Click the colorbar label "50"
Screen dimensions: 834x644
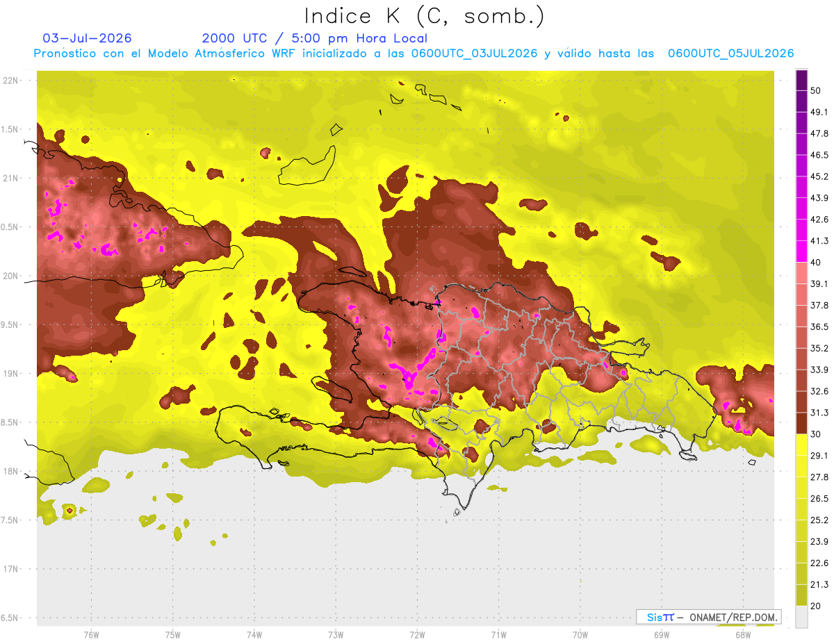[816, 91]
